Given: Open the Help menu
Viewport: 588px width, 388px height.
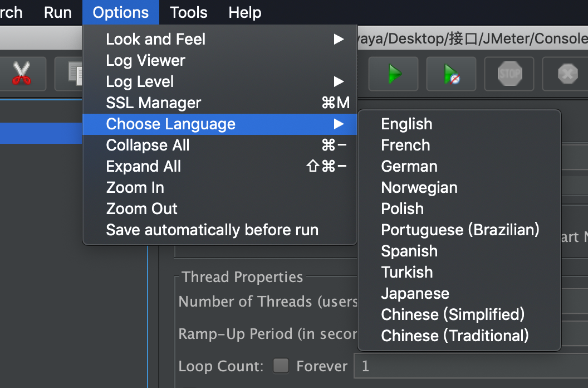Looking at the screenshot, I should 245,12.
